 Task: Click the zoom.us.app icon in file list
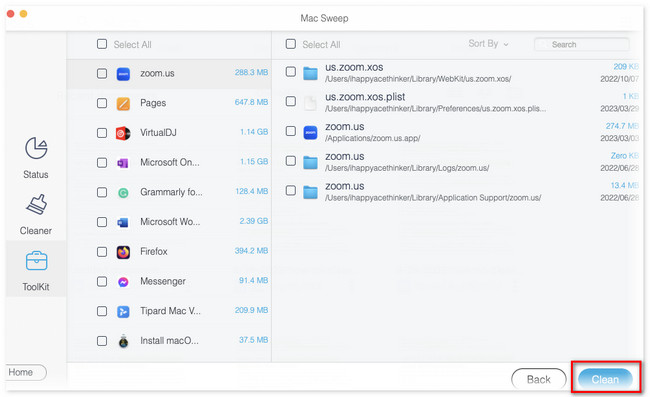pyautogui.click(x=310, y=133)
